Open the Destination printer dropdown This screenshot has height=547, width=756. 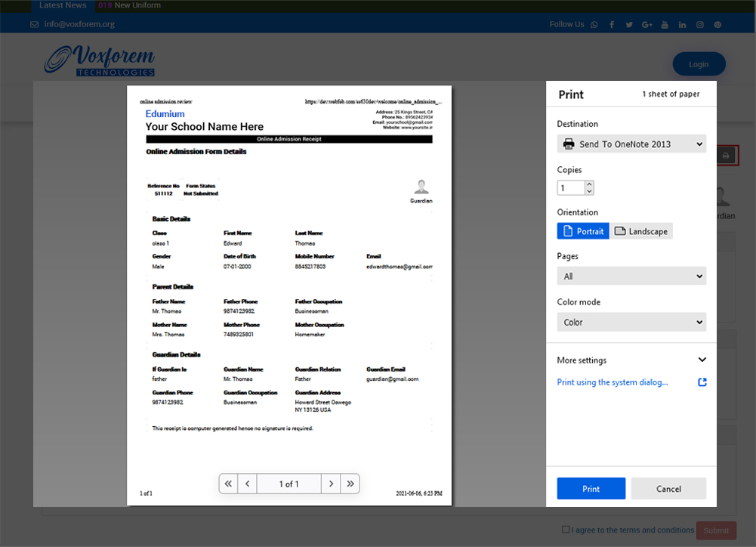click(631, 144)
